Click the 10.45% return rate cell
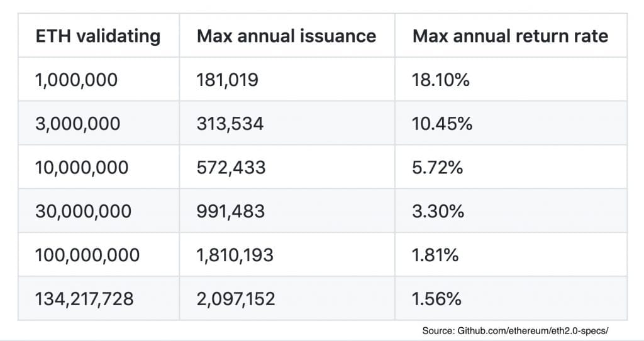 pyautogui.click(x=442, y=124)
